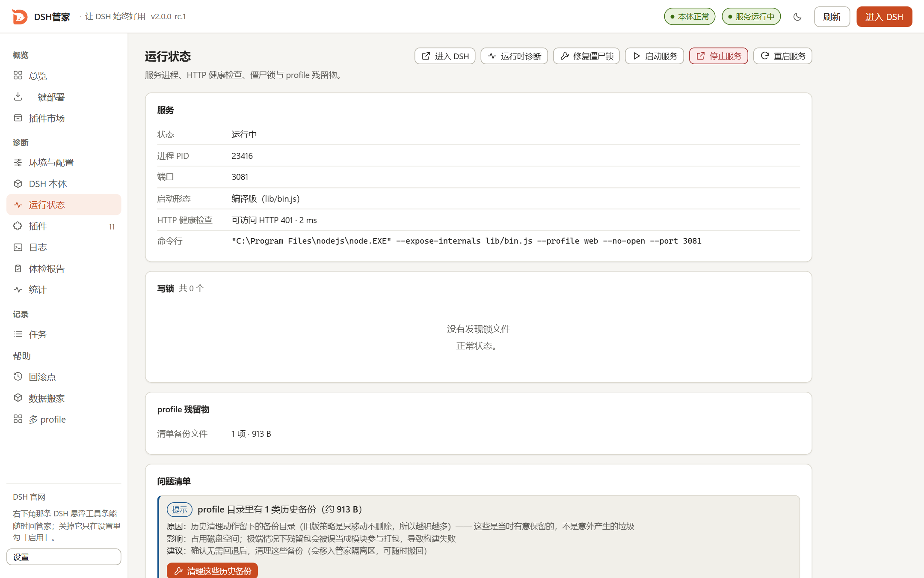Click the 提示 badge in 问题清单
Viewport: 924px width, 578px height.
[180, 509]
